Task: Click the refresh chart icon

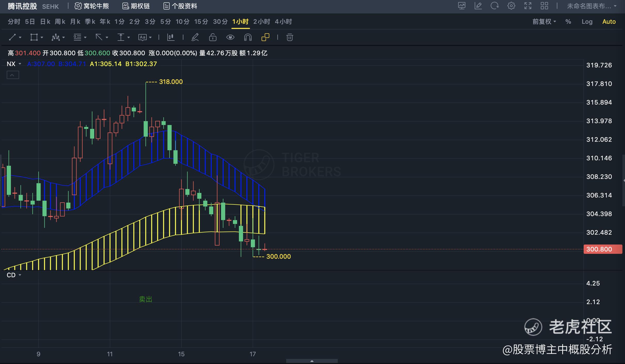Action: click(494, 6)
